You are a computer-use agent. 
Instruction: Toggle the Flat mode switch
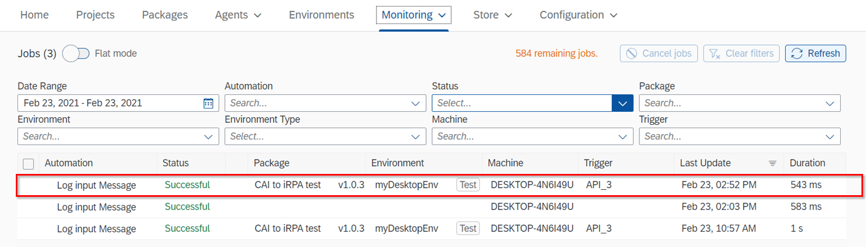[x=76, y=53]
